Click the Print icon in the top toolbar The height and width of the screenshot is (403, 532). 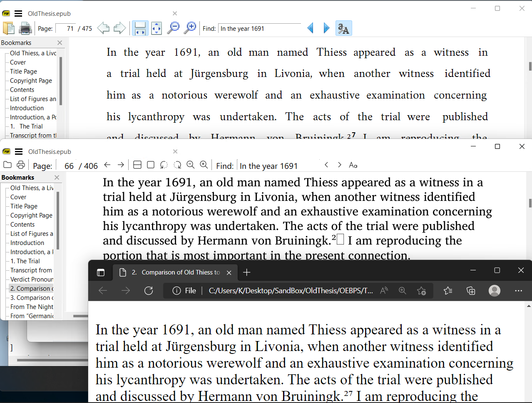pyautogui.click(x=25, y=28)
